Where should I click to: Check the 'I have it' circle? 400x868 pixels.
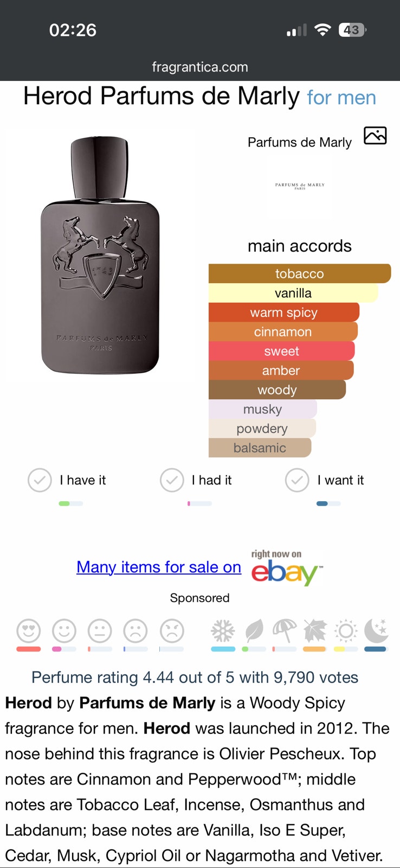point(40,480)
